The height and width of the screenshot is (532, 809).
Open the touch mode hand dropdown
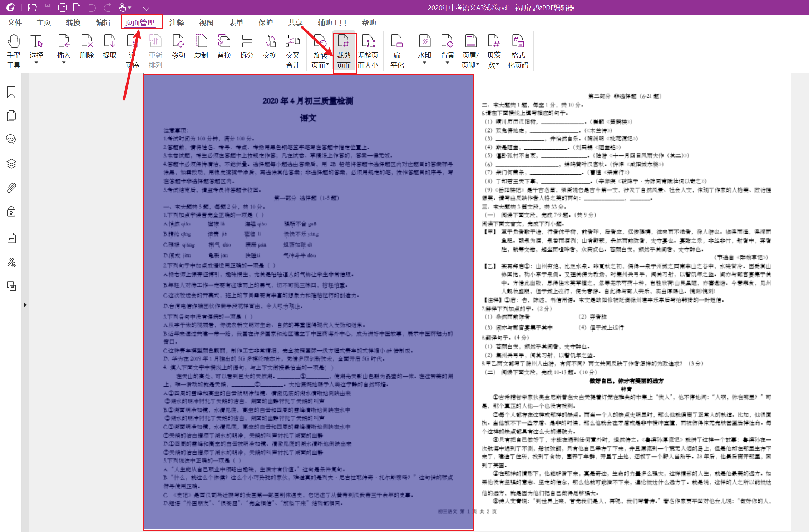pyautogui.click(x=125, y=7)
